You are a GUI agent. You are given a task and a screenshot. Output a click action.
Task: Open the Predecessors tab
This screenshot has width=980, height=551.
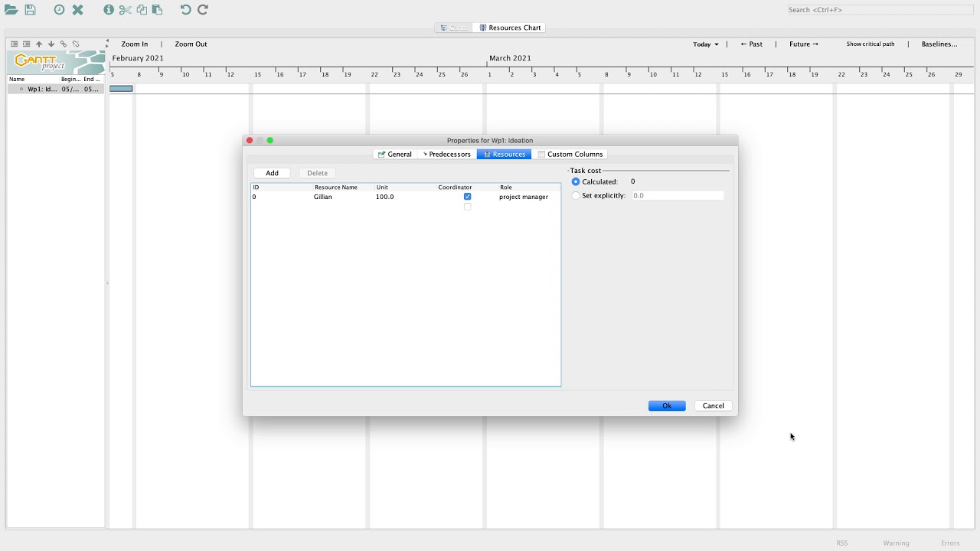click(446, 155)
